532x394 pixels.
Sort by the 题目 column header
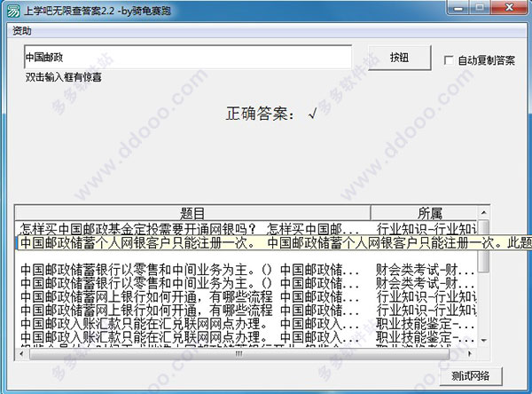tap(192, 213)
